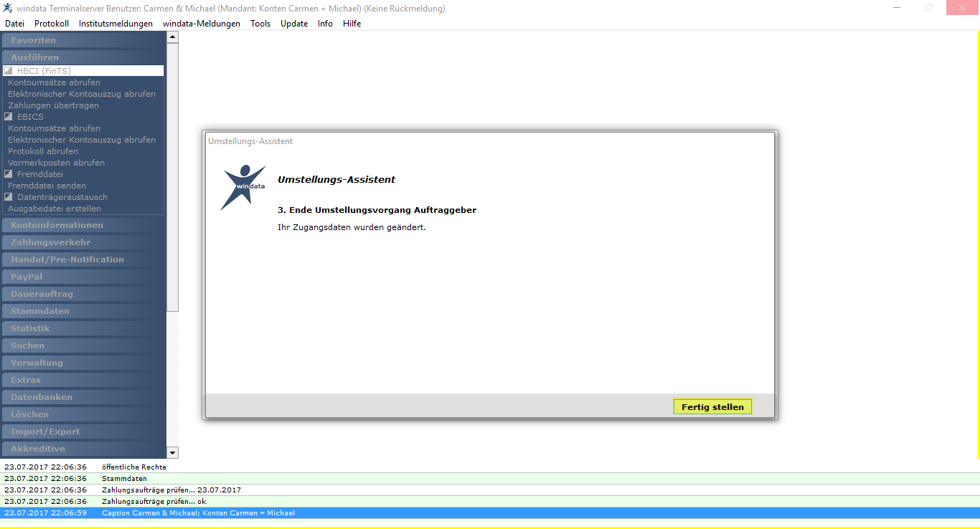Expand the Zahlungsverkehr panel

pos(83,242)
